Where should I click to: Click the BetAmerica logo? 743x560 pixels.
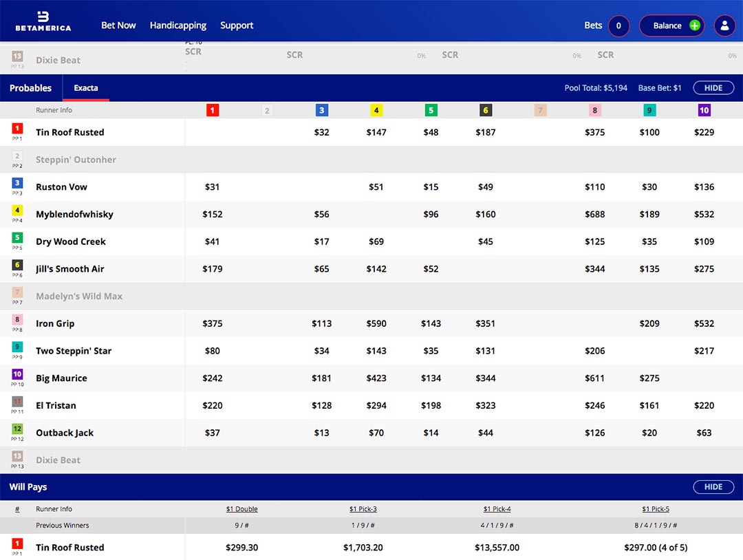coord(43,21)
